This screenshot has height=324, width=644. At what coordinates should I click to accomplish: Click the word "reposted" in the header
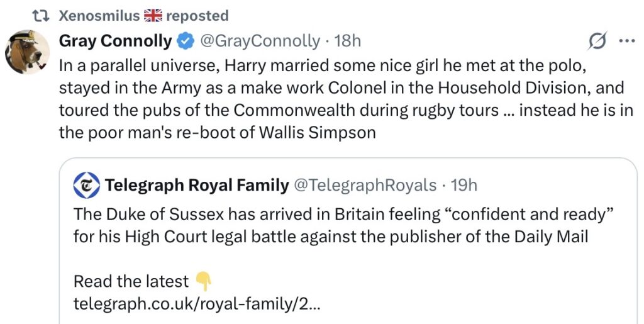(x=197, y=15)
